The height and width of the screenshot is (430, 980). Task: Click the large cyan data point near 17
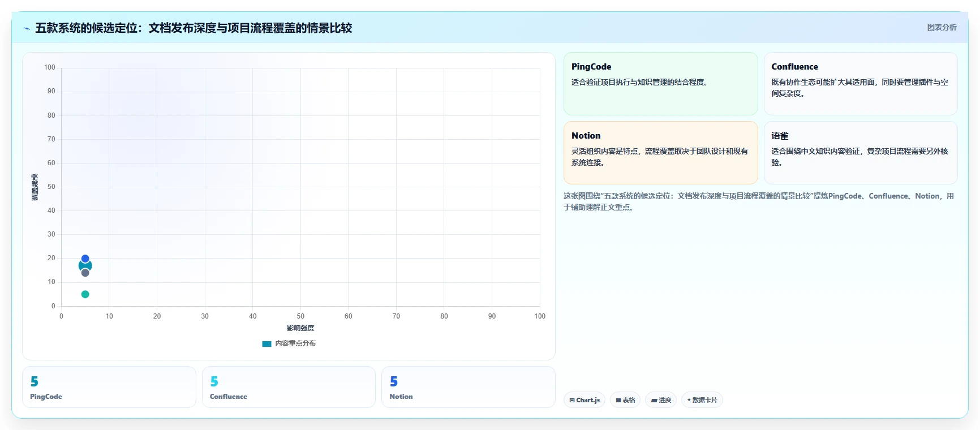click(x=85, y=265)
